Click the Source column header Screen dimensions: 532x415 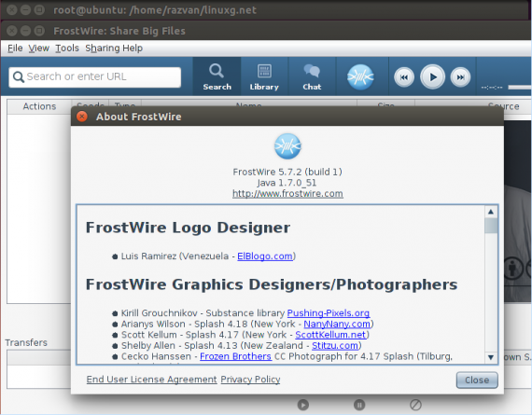pyautogui.click(x=503, y=106)
